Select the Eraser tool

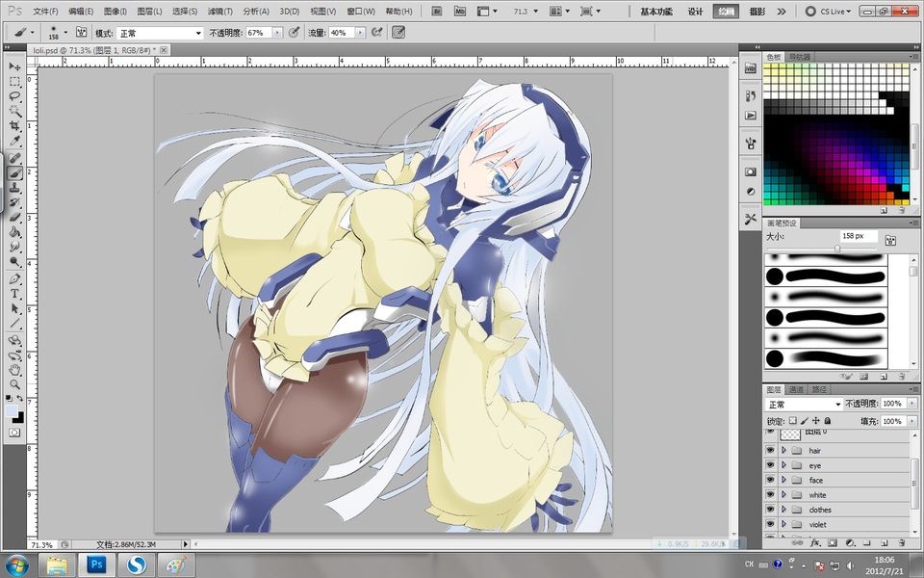click(14, 217)
